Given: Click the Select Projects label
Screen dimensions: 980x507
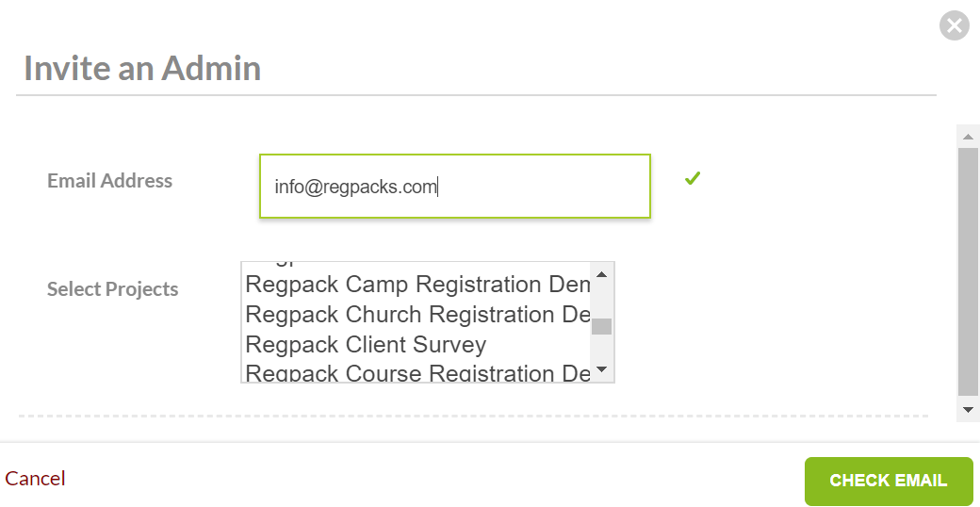Looking at the screenshot, I should pos(113,289).
